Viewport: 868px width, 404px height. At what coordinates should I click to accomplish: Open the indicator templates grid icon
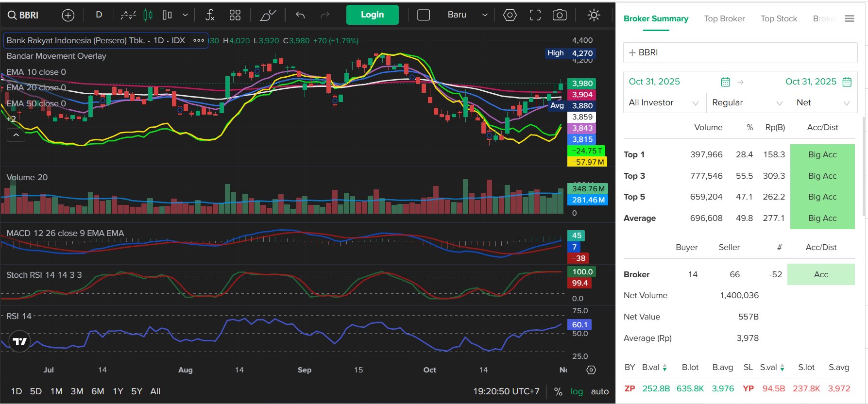pos(235,16)
